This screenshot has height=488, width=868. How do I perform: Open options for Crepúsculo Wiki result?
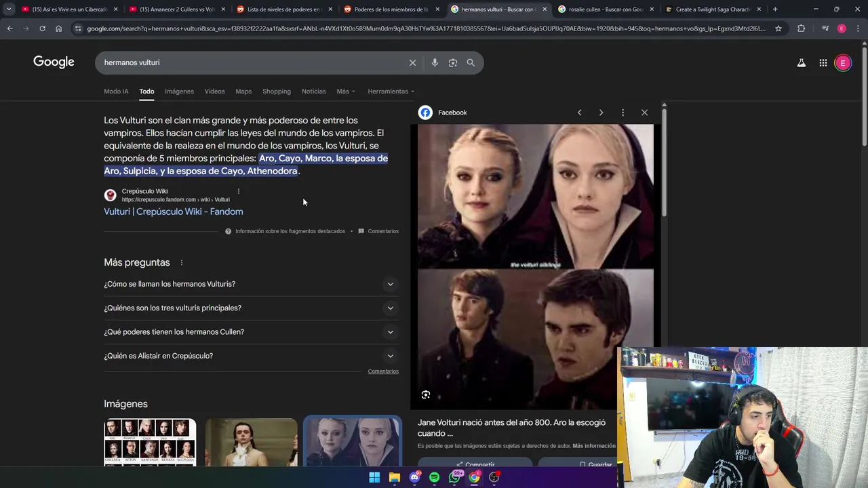tap(238, 191)
